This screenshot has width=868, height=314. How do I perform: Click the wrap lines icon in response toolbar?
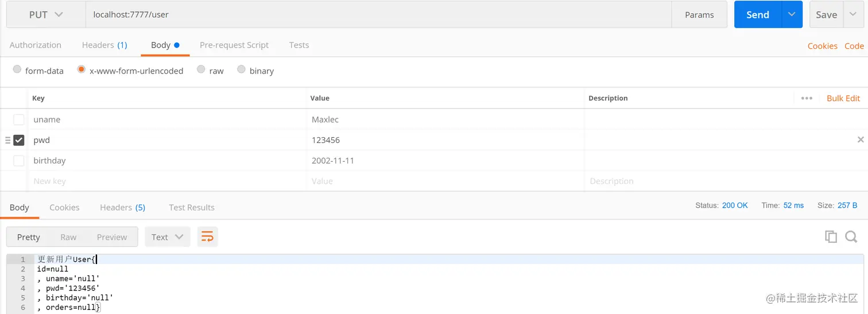207,237
